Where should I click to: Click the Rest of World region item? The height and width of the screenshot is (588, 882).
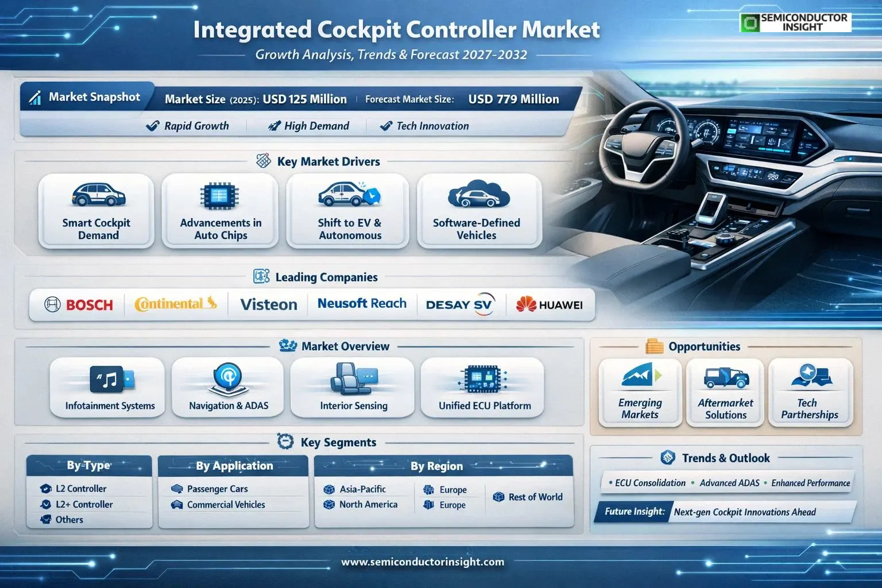[x=528, y=497]
